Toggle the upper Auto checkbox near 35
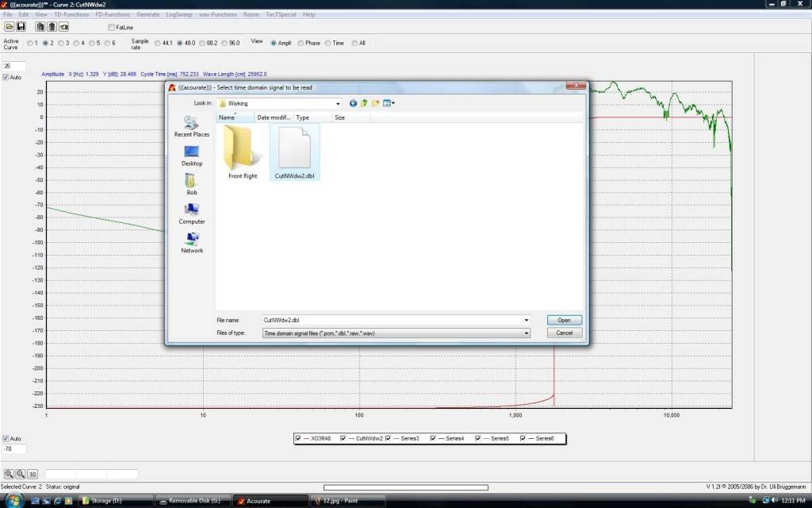This screenshot has width=812, height=508. coord(6,77)
